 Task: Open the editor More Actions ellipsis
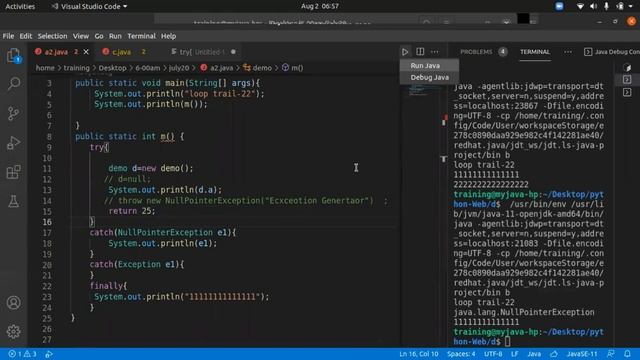tap(435, 52)
